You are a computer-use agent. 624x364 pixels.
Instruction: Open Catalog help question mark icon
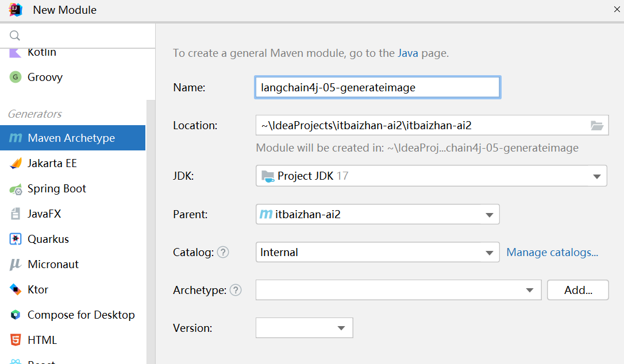(x=223, y=252)
